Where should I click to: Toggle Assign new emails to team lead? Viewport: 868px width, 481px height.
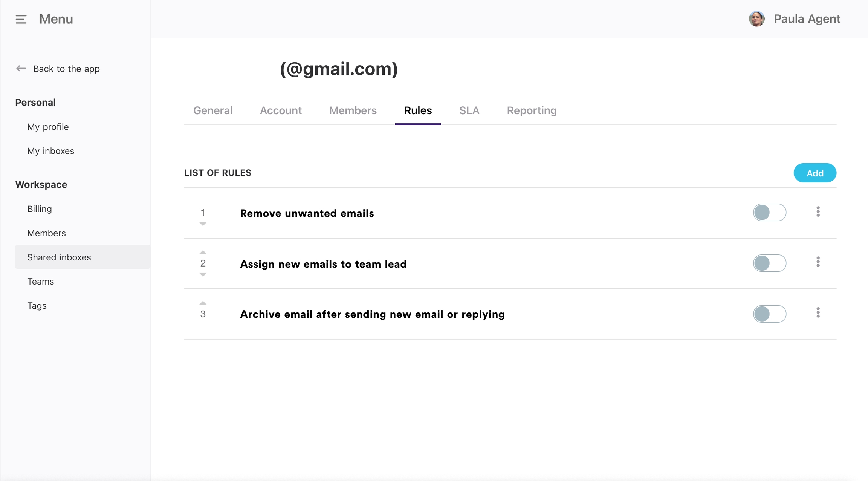click(769, 263)
